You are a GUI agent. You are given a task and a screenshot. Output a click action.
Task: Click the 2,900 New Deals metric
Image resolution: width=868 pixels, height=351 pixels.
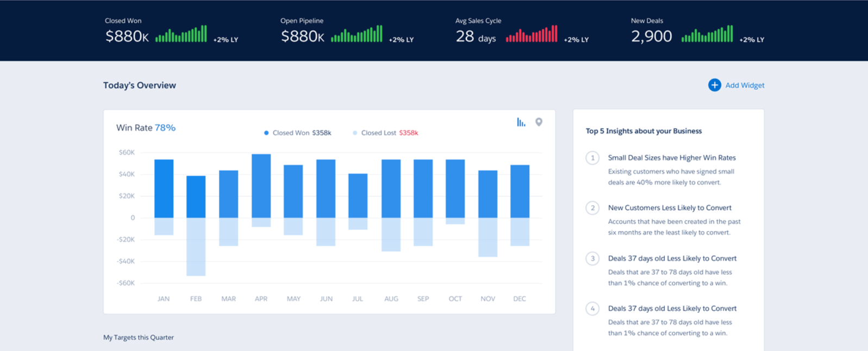651,36
